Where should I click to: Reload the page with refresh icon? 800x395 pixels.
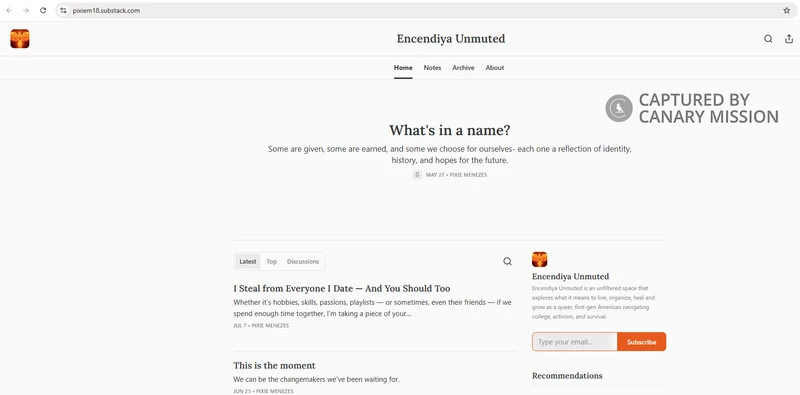tap(43, 10)
